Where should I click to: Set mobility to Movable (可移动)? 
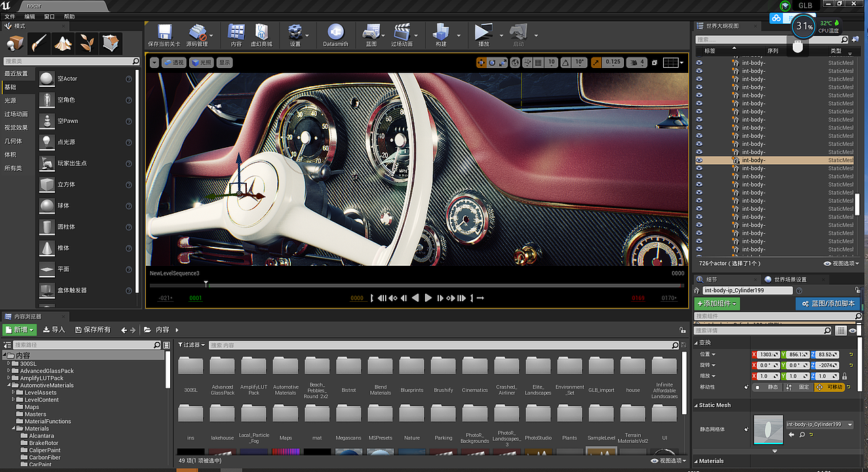point(829,387)
